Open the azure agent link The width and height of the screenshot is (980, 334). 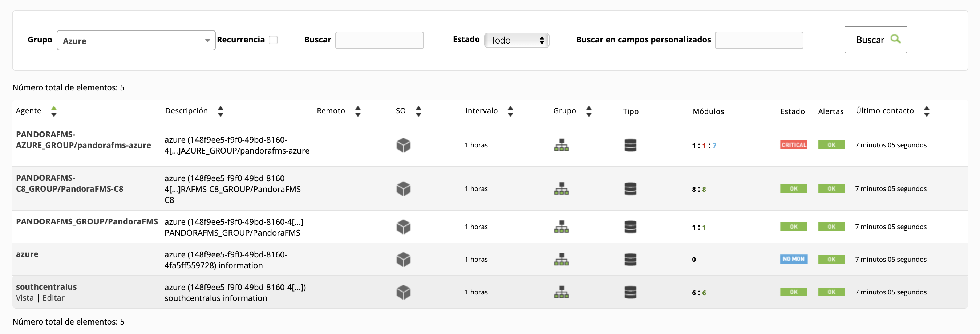(x=27, y=254)
